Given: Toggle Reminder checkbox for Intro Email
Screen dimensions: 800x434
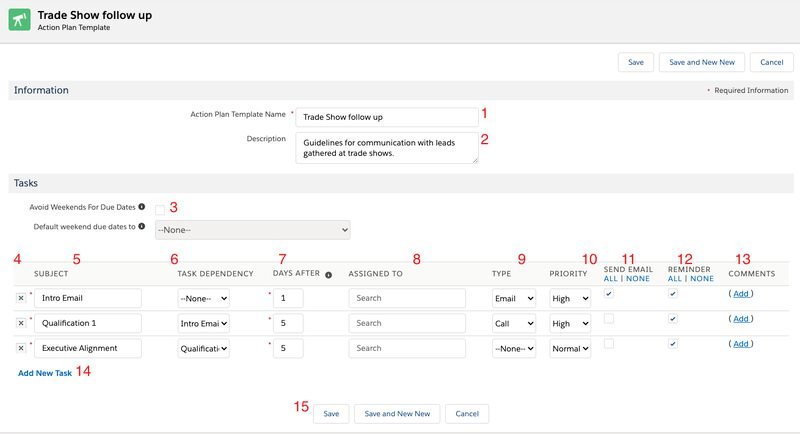Looking at the screenshot, I should [x=673, y=293].
